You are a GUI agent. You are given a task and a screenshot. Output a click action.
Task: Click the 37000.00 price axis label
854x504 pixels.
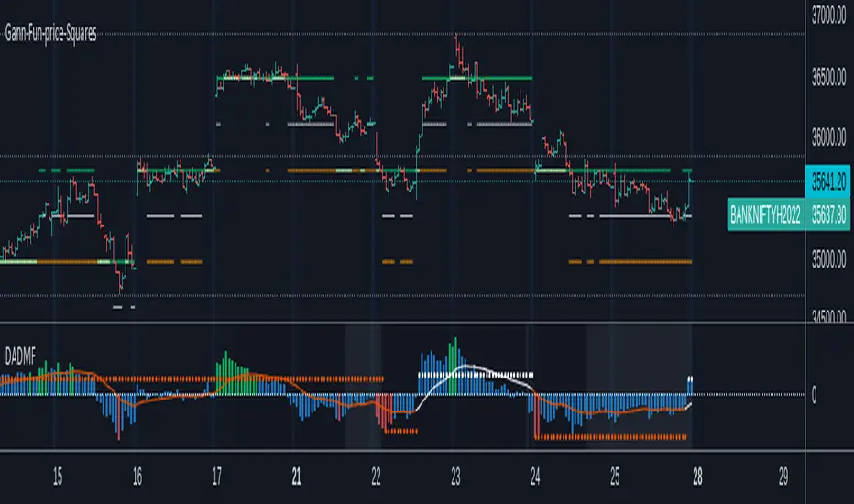pos(827,16)
